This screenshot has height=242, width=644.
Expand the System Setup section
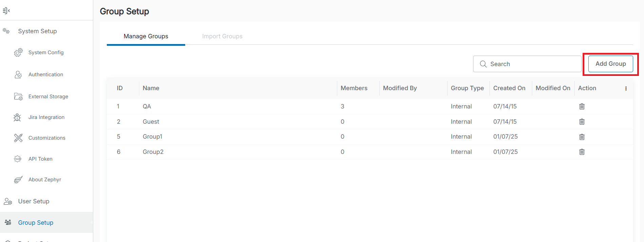click(x=37, y=31)
